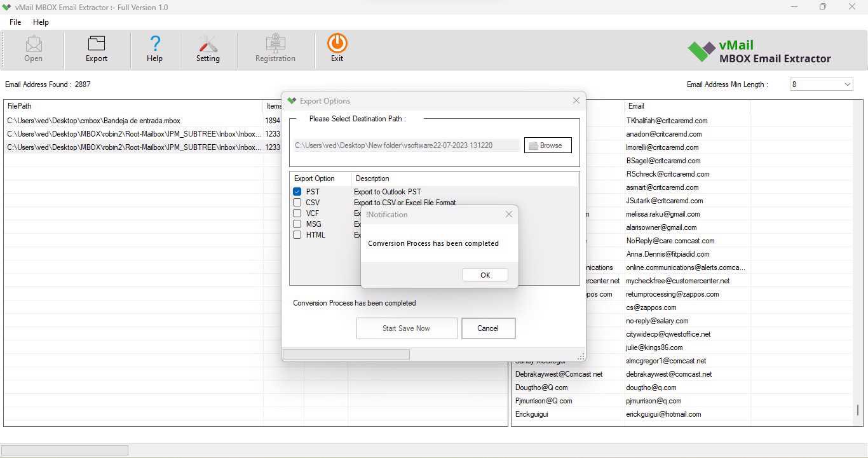Select mycheckfree@customercenter.net email
This screenshot has width=868, height=458.
coord(678,281)
